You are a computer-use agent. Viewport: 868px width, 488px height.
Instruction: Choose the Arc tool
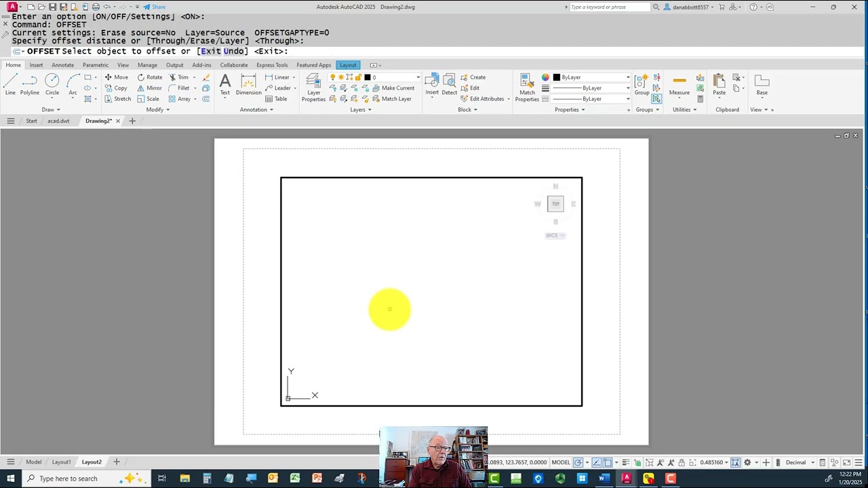(73, 84)
